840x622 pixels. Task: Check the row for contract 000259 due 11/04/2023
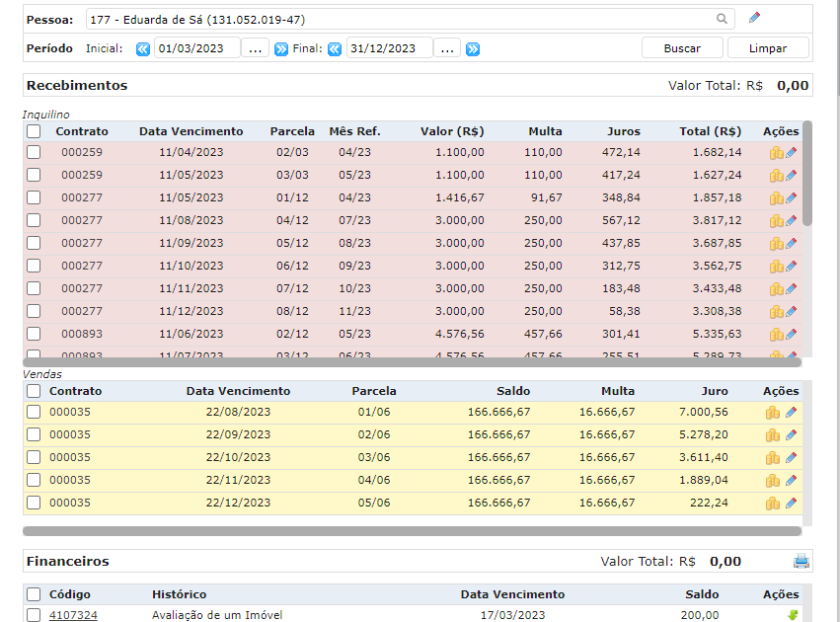[x=34, y=152]
